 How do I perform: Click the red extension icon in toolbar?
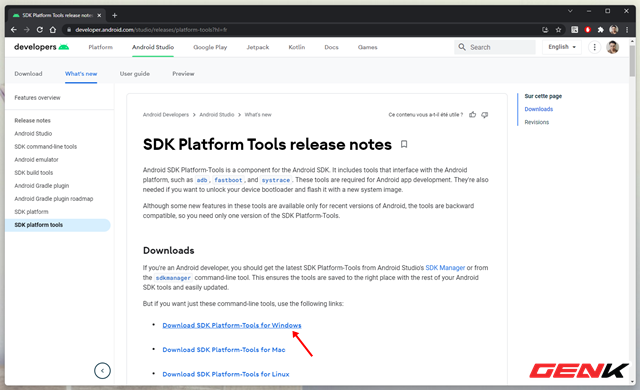pyautogui.click(x=588, y=30)
